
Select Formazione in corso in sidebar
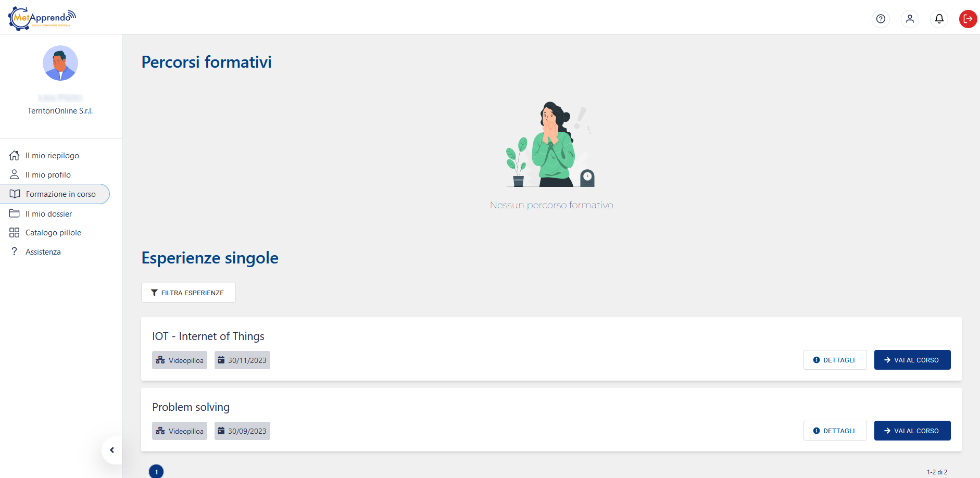coord(55,194)
